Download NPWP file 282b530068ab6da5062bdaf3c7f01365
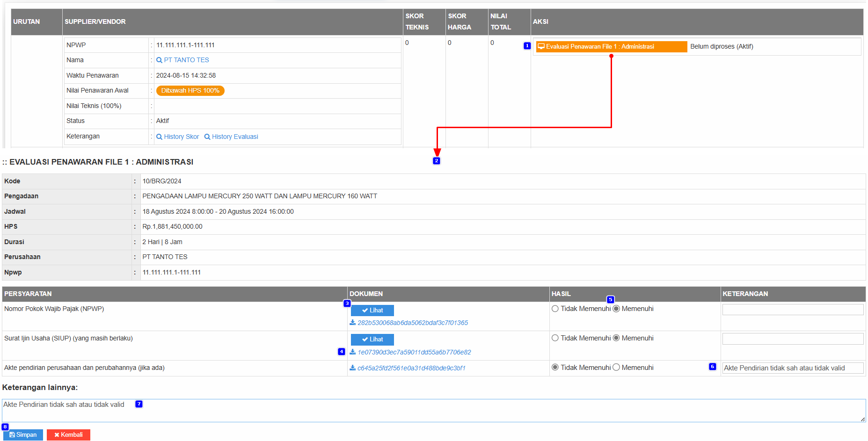 (x=412, y=323)
